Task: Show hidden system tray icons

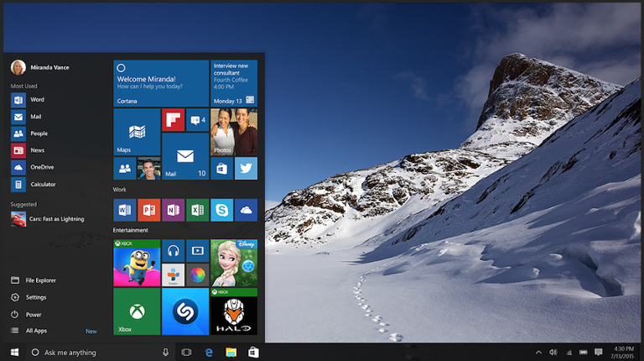Action: coord(538,353)
